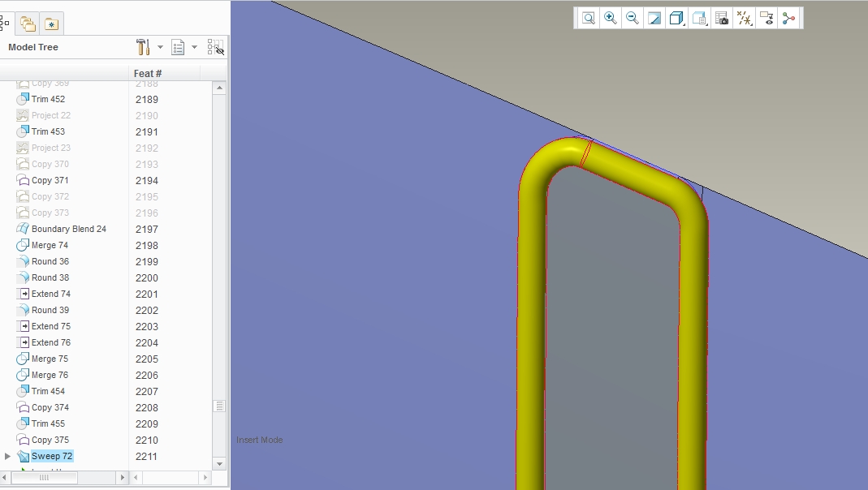Toggle the tree columns visibility icon
The height and width of the screenshot is (490, 868).
tap(215, 47)
